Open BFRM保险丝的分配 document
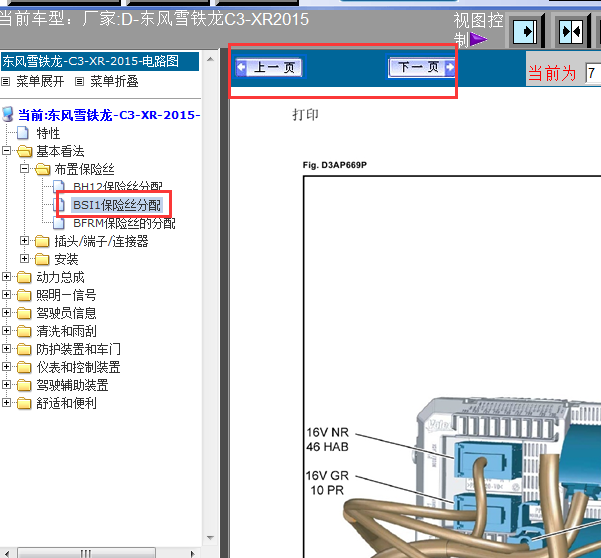 [x=124, y=223]
